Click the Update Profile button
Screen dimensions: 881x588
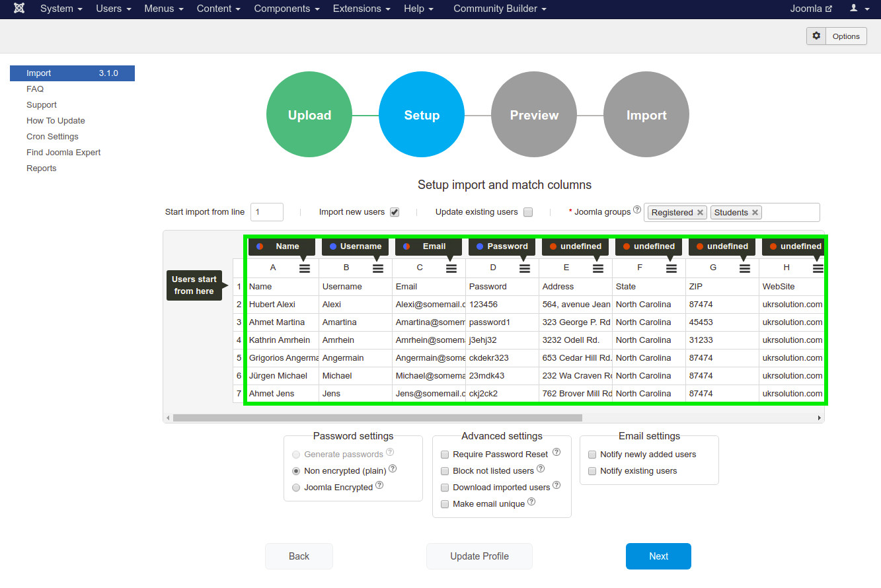(x=479, y=556)
